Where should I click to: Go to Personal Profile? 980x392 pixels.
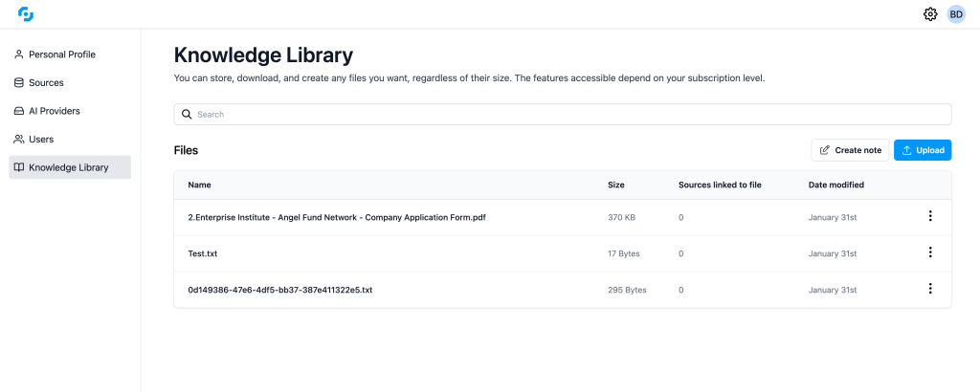pos(70,54)
